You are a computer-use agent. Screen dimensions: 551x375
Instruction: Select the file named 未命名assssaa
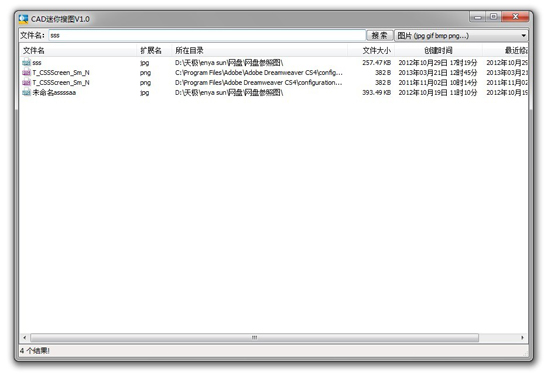(54, 92)
